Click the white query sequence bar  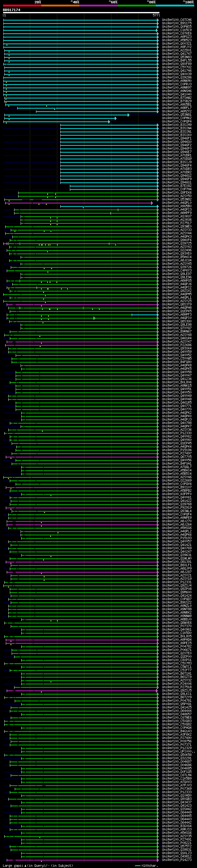coord(81,13)
